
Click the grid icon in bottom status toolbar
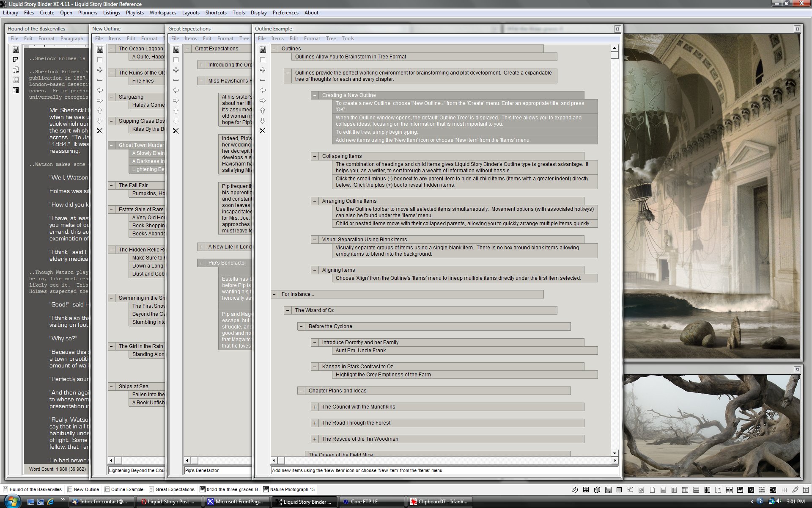pyautogui.click(x=586, y=490)
